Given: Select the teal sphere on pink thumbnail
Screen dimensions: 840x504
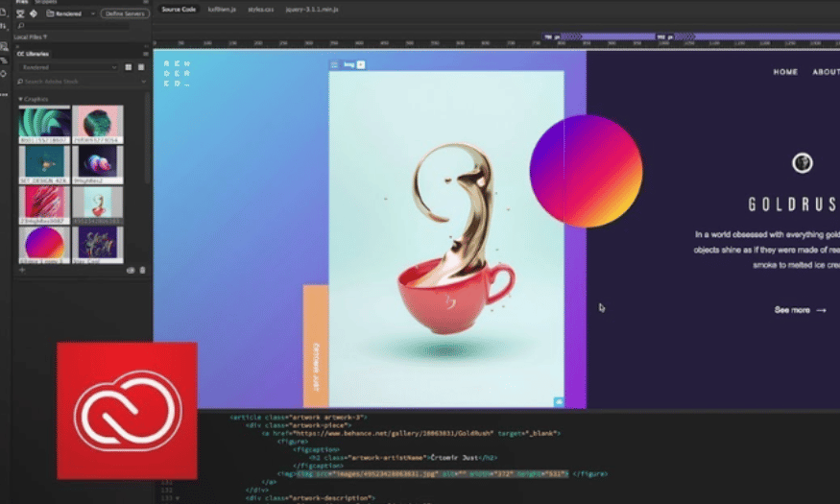Looking at the screenshot, I should click(x=98, y=124).
